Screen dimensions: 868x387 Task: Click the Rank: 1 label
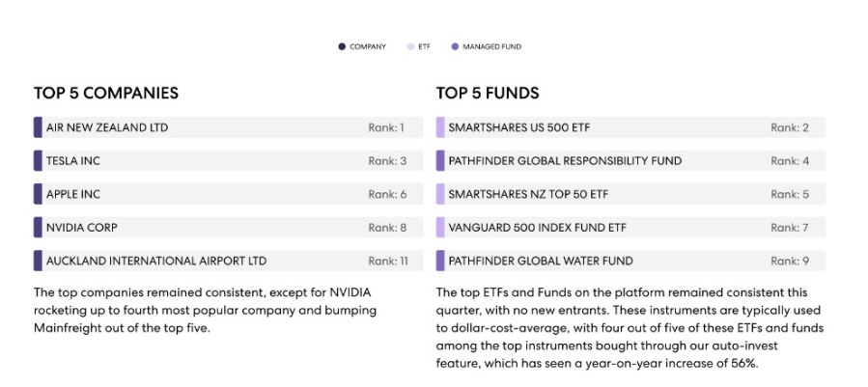[386, 127]
